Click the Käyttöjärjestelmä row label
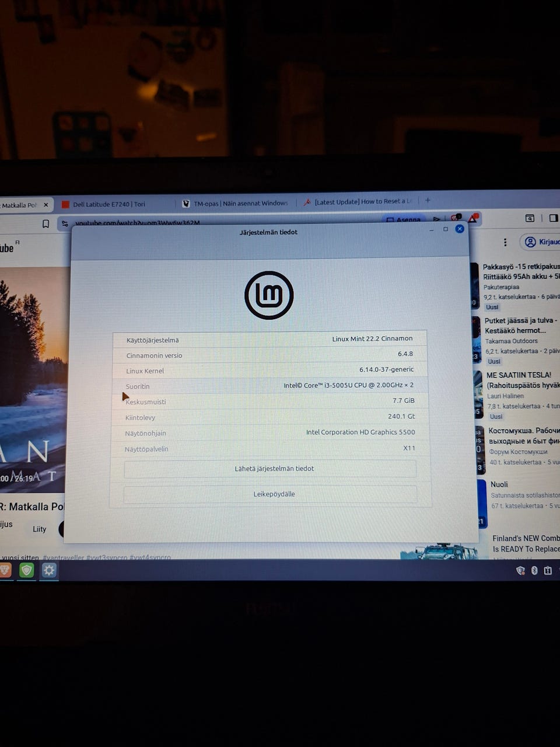The width and height of the screenshot is (560, 747). click(x=153, y=340)
